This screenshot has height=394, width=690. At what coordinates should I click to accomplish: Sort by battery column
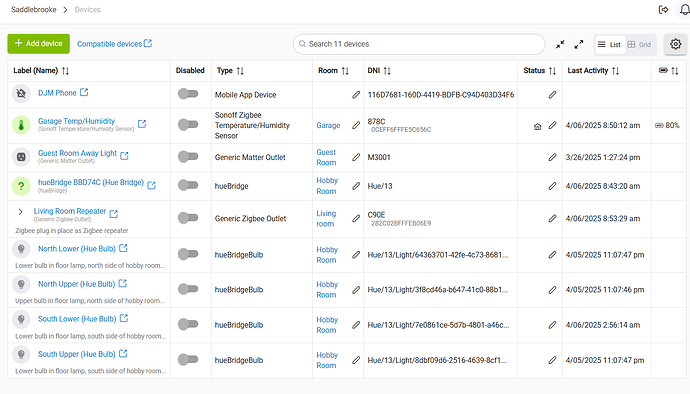click(x=675, y=71)
